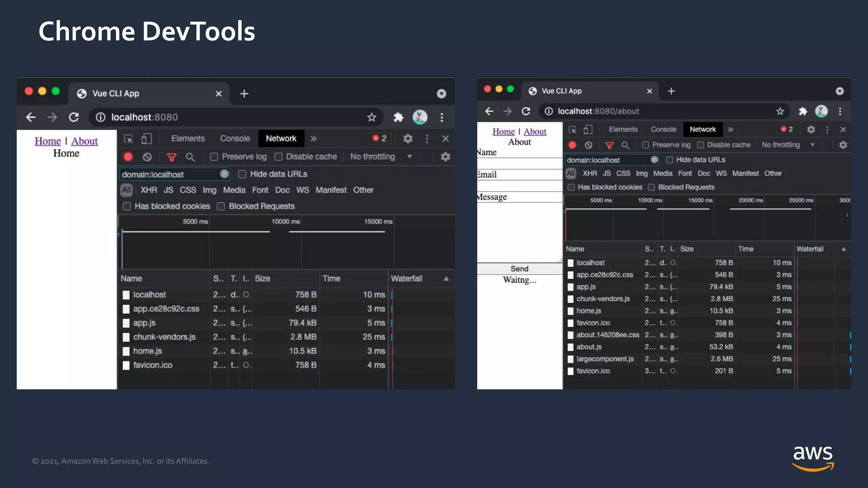Stop recording network log in left DevTools
The width and height of the screenshot is (868, 488).
click(x=128, y=157)
